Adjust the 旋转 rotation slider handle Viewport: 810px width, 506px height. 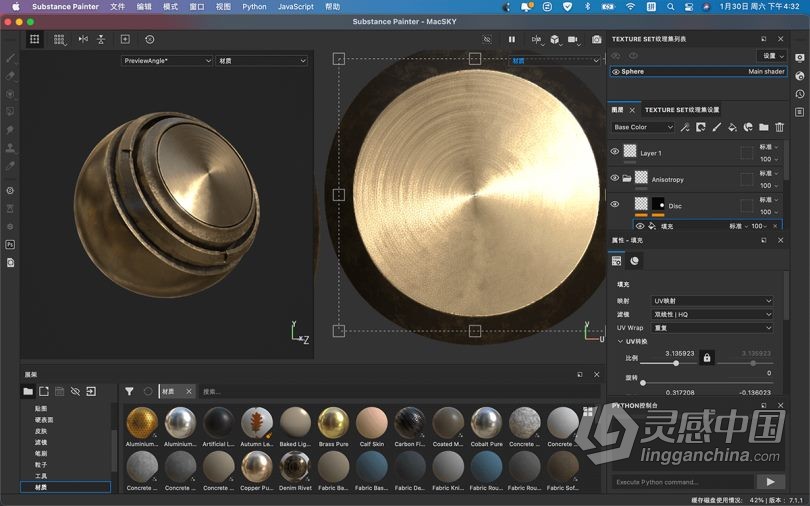click(643, 383)
